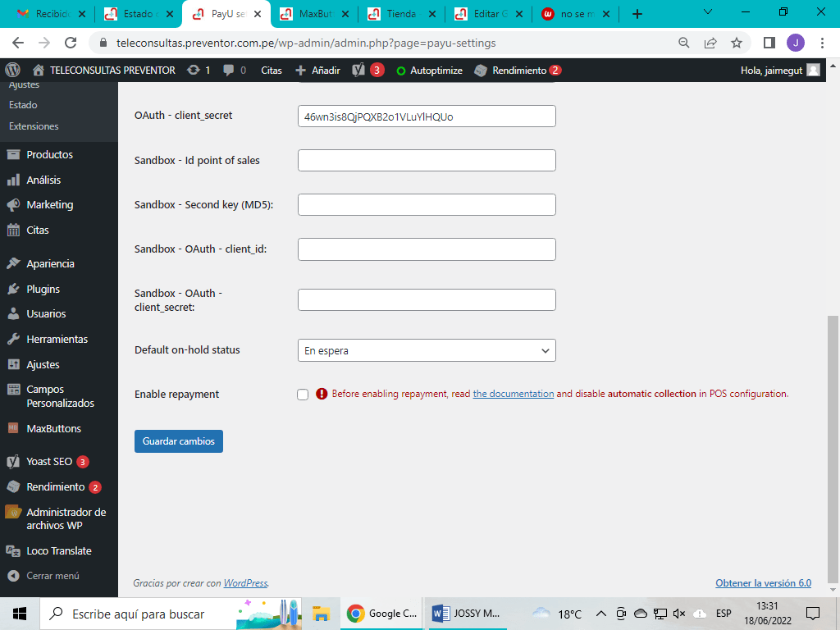Go back with the browser back arrow

(18, 43)
